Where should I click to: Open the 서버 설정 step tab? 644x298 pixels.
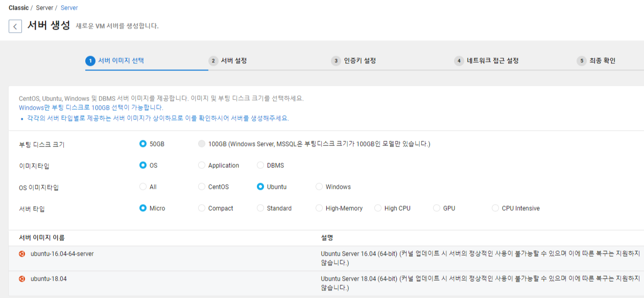tap(234, 61)
